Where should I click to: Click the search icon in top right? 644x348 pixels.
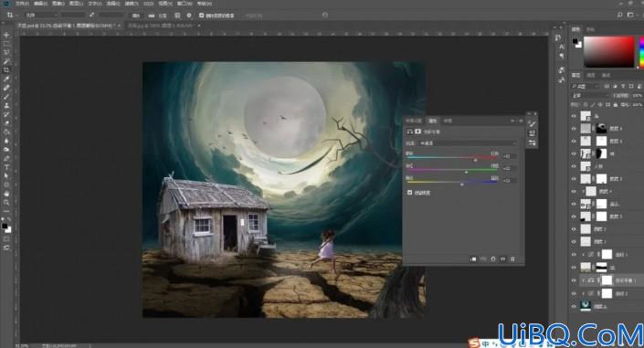tap(619, 15)
